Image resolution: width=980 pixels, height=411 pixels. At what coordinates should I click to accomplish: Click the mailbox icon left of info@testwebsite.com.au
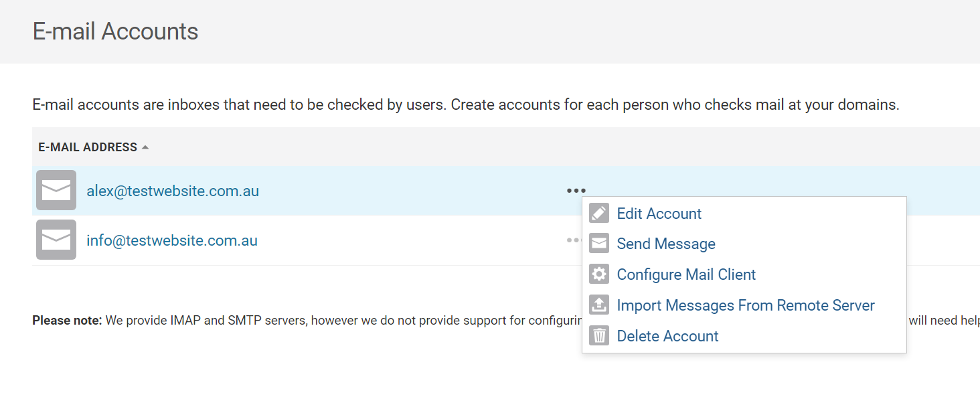[x=56, y=240]
